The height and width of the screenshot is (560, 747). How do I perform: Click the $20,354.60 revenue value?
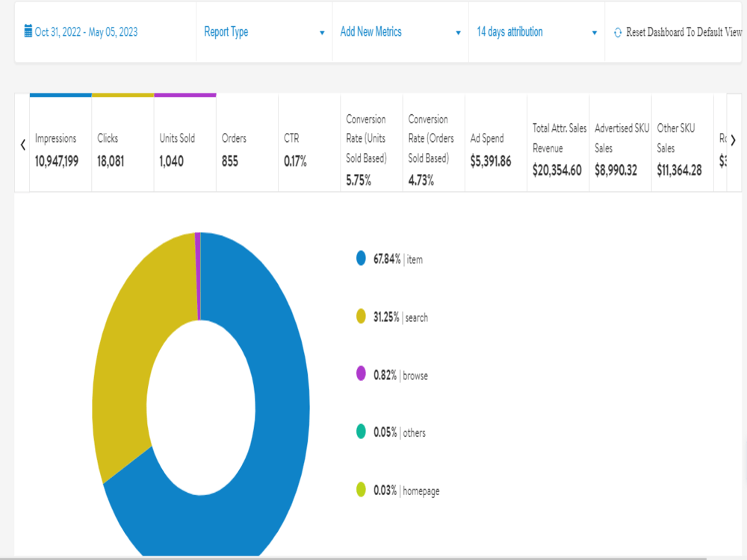pyautogui.click(x=557, y=170)
